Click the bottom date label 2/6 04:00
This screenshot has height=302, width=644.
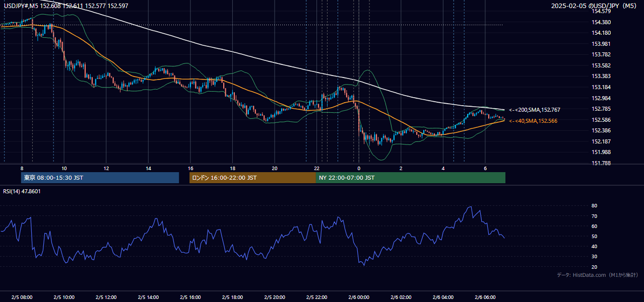coord(442,297)
